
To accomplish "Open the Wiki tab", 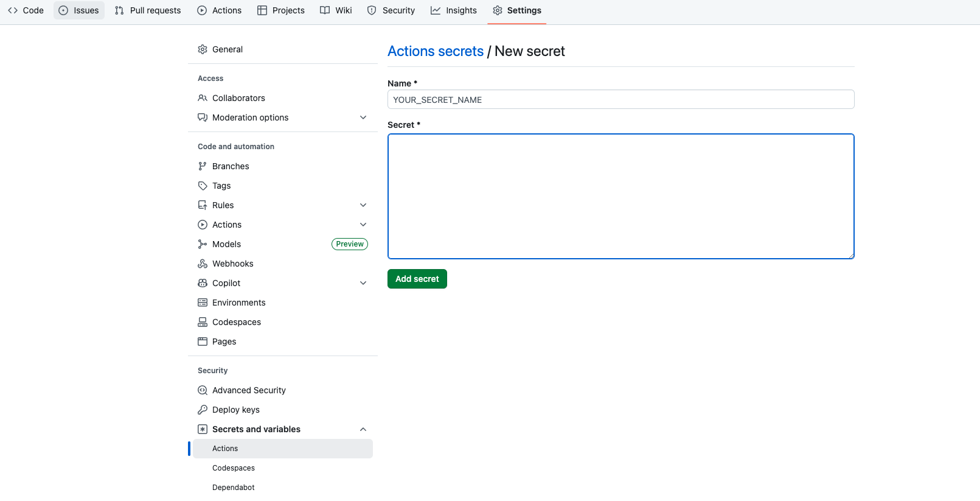I will (x=336, y=10).
